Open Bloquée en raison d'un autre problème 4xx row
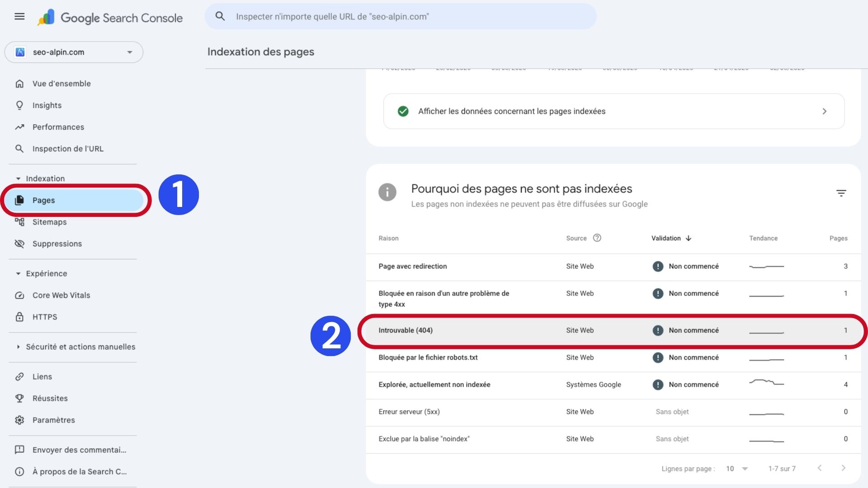 (x=613, y=299)
